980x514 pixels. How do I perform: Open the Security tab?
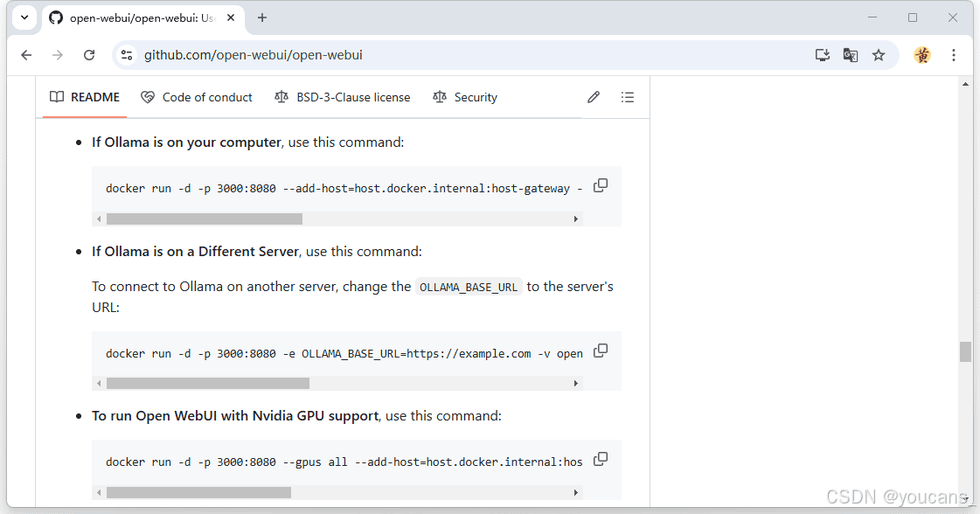tap(465, 97)
